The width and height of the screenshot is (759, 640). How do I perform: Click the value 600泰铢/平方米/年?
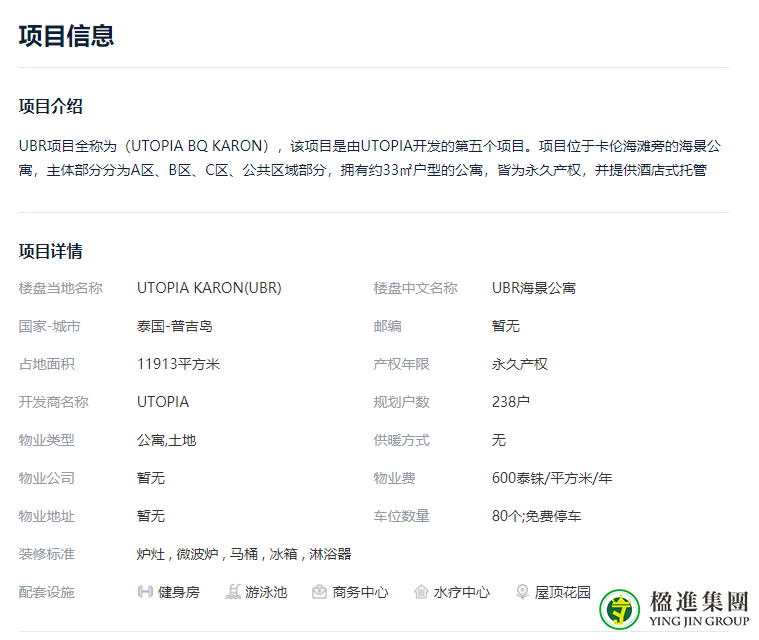tap(552, 478)
